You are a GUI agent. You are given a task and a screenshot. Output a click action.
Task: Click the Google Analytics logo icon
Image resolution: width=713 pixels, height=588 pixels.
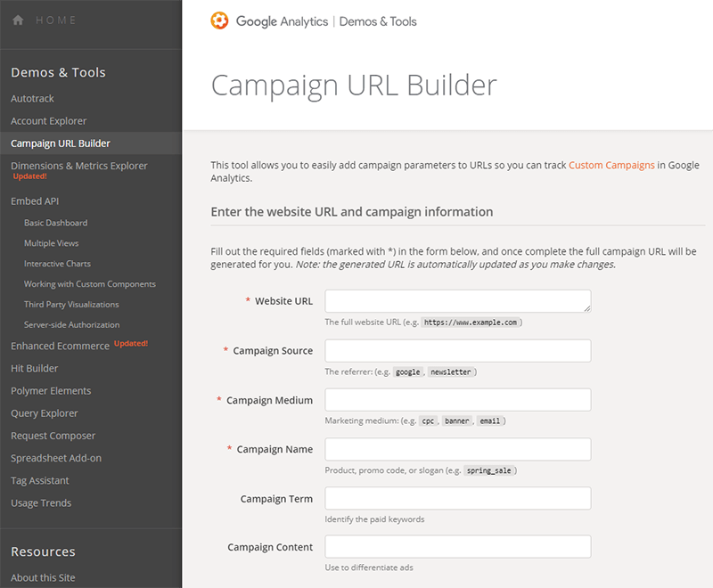click(219, 20)
